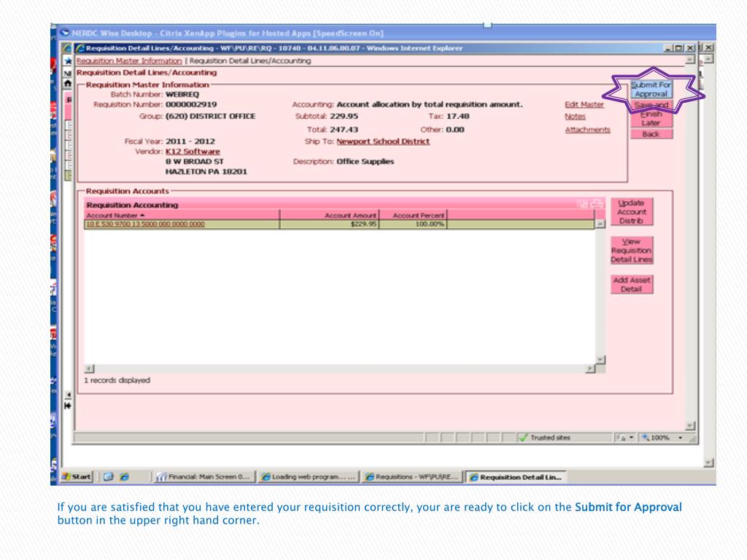Click Update Account Distrib button
747x560 pixels.
[x=631, y=211]
